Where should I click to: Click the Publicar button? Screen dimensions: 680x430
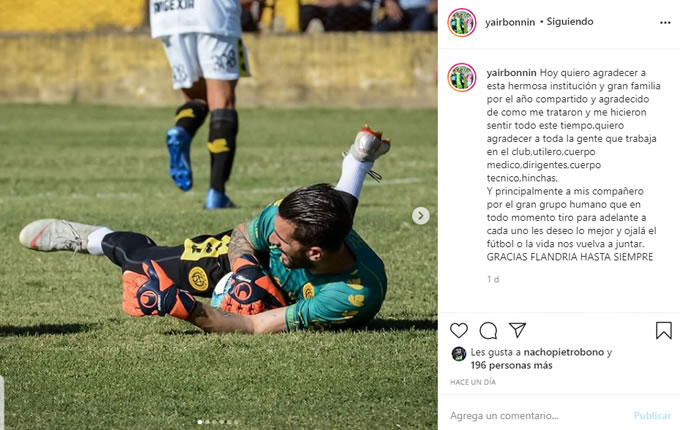(652, 416)
